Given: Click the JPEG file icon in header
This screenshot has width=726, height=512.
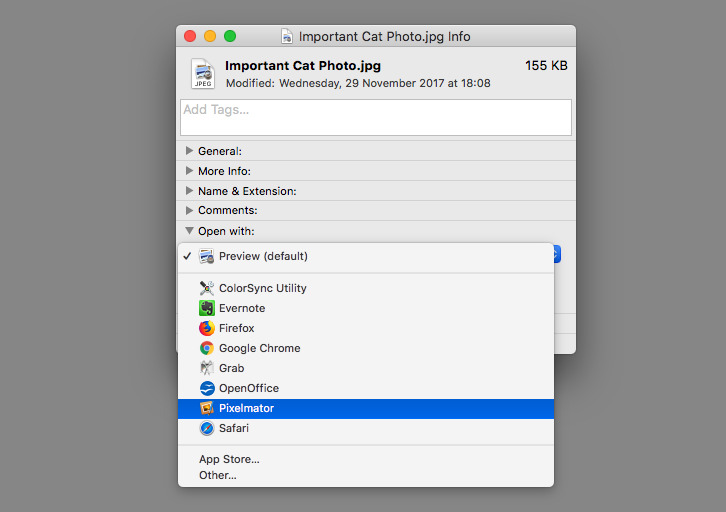Looking at the screenshot, I should pyautogui.click(x=203, y=73).
